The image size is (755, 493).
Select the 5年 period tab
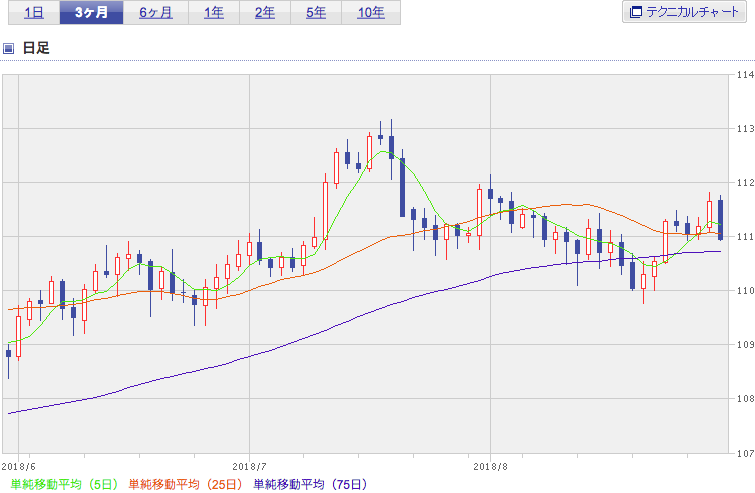point(316,13)
